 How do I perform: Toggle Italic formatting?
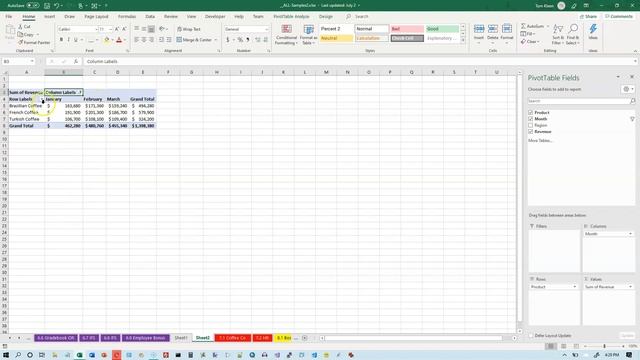[x=68, y=40]
